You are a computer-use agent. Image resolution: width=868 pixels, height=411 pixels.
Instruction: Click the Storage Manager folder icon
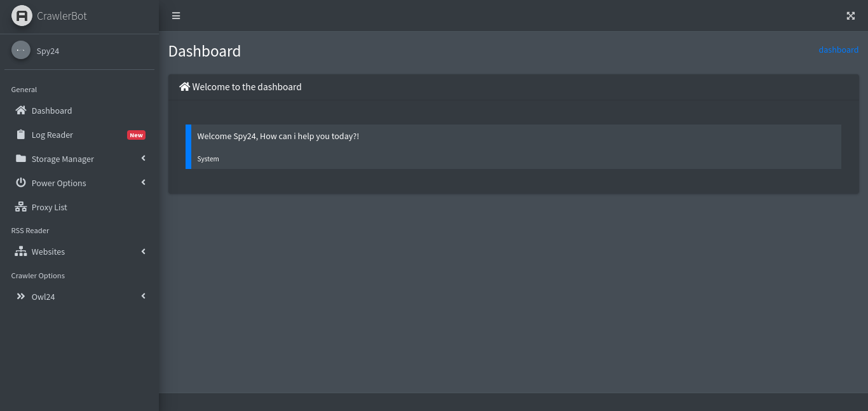(21, 159)
